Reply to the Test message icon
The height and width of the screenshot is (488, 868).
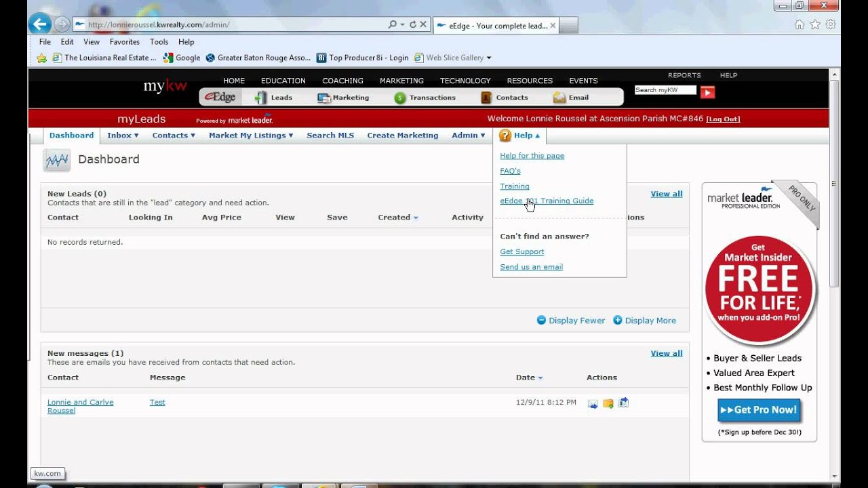[593, 403]
